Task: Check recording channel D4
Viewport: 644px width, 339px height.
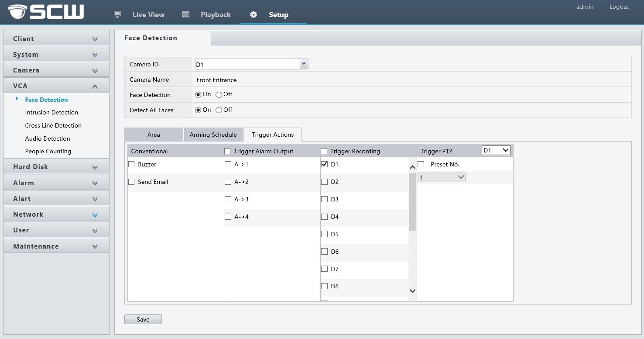Action: tap(324, 217)
